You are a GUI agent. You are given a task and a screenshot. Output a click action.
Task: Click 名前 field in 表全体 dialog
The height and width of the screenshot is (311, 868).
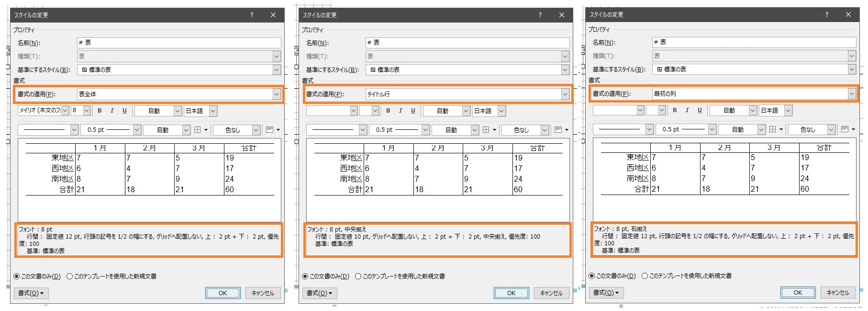pyautogui.click(x=179, y=43)
